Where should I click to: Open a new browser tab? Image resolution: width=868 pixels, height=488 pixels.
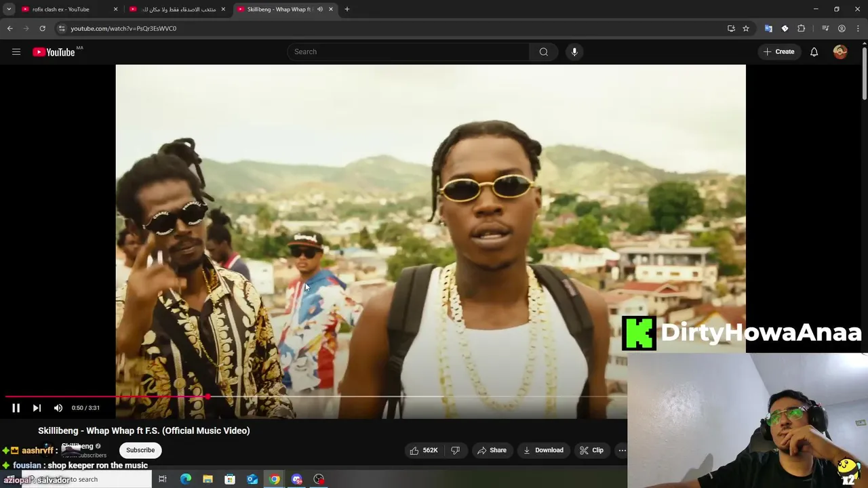(347, 9)
